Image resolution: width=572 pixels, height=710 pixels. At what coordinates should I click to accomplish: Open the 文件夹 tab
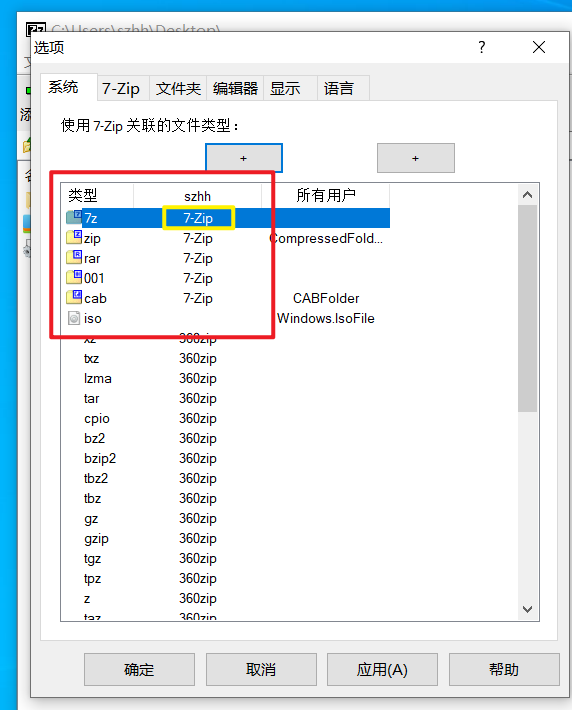click(x=178, y=88)
